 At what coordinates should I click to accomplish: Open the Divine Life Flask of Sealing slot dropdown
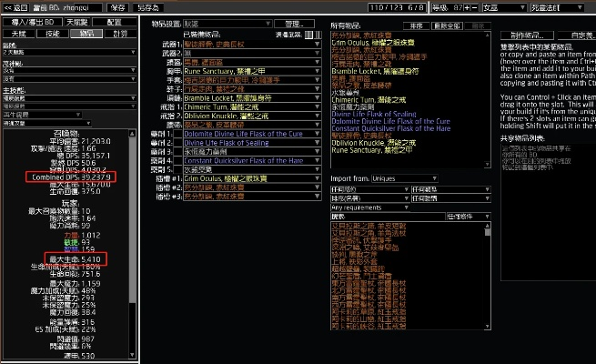click(x=252, y=143)
